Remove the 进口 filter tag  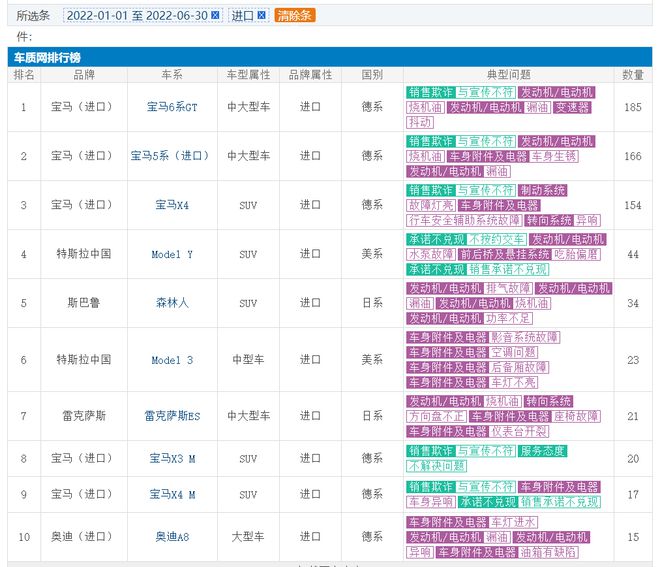pyautogui.click(x=261, y=15)
